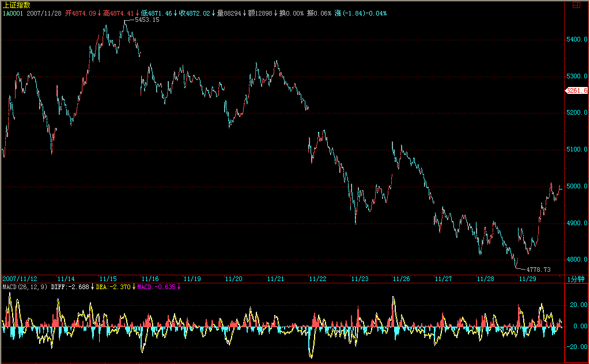Click the 5261.6 price cursor marker
Viewport: 590px width, 364px height.
click(576, 90)
